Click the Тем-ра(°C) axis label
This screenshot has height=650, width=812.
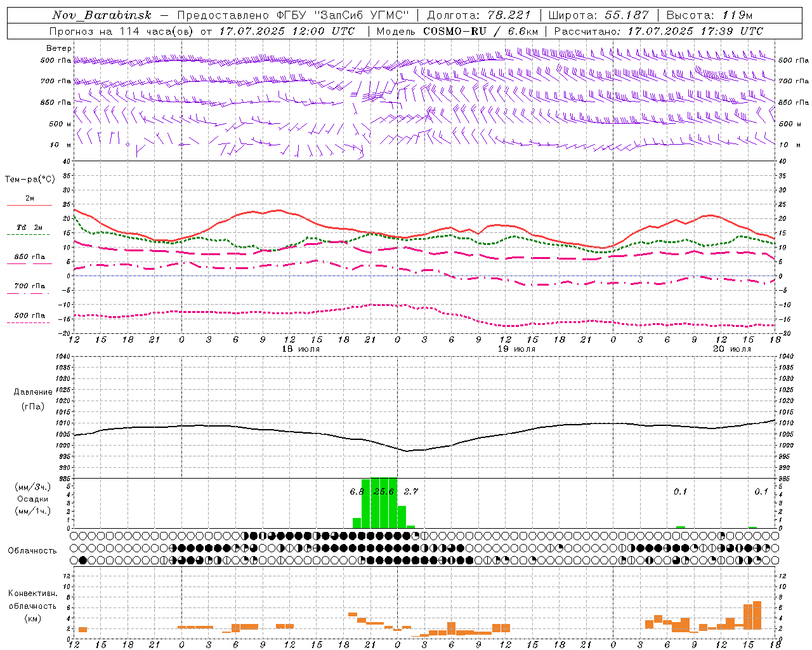(x=30, y=179)
